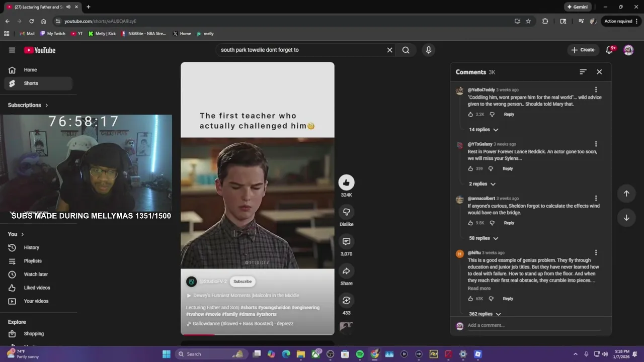The width and height of the screenshot is (644, 362).
Task: Show hidden system tray icons chevron
Action: 576,354
